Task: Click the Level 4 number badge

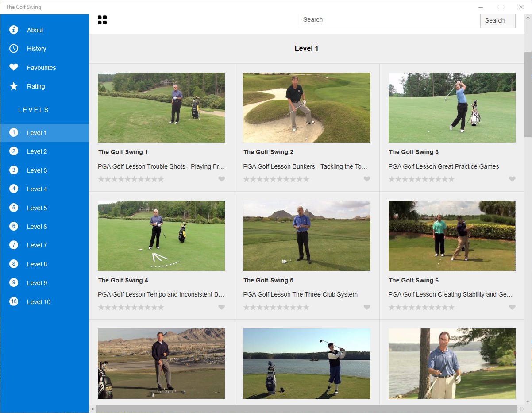Action: (14, 189)
